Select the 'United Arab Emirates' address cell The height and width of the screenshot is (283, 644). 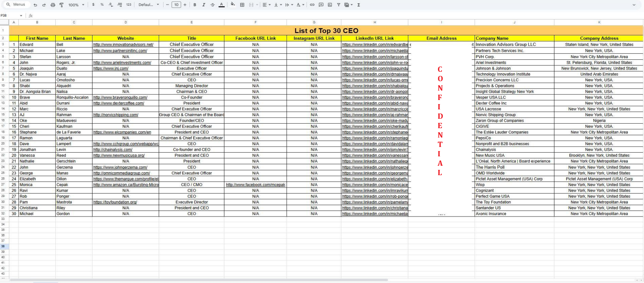599,74
